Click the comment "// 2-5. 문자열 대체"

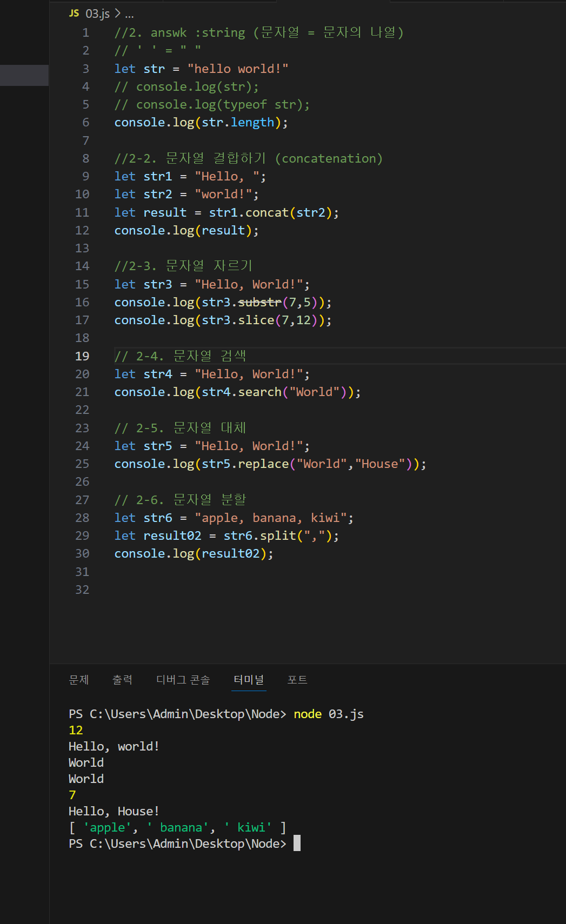181,428
